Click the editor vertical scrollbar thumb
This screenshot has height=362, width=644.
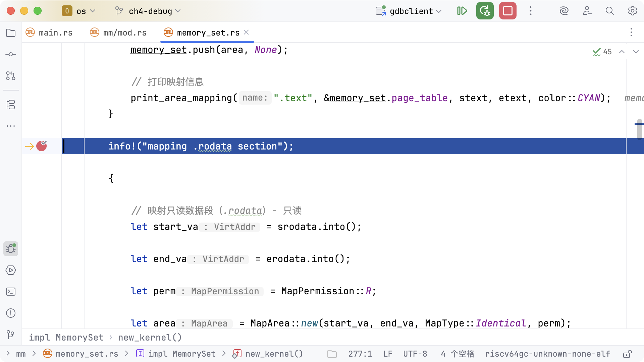pos(639,129)
